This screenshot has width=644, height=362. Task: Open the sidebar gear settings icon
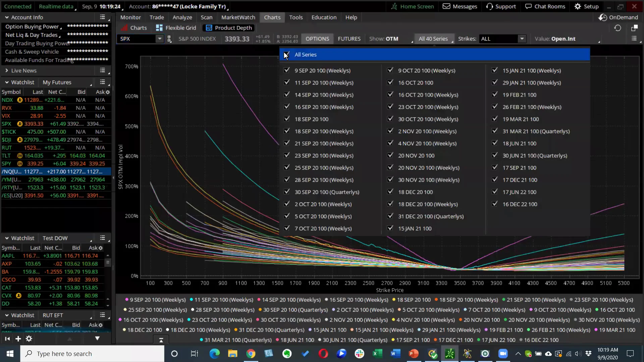click(x=29, y=339)
